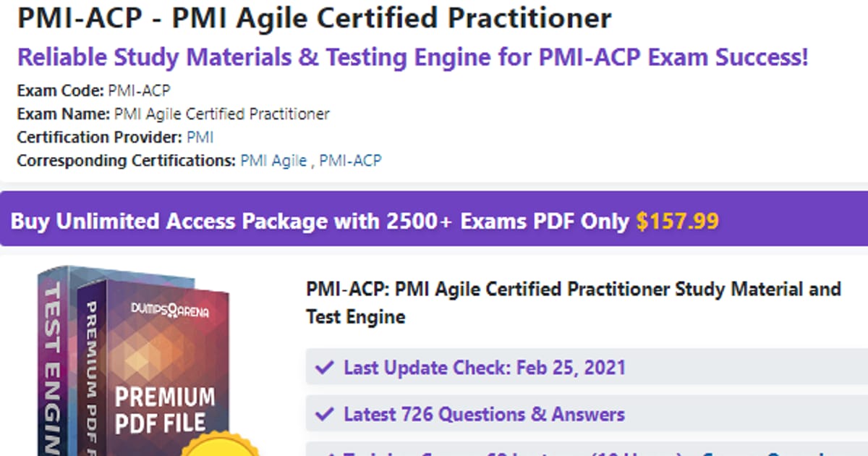
Task: Follow the PMI-ACP corresponding certification link
Action: coord(350,160)
